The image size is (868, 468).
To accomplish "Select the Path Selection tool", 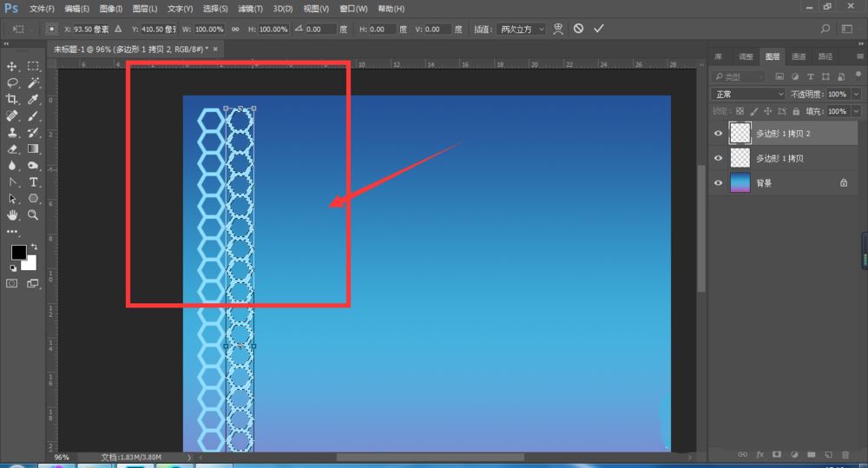I will (11, 198).
